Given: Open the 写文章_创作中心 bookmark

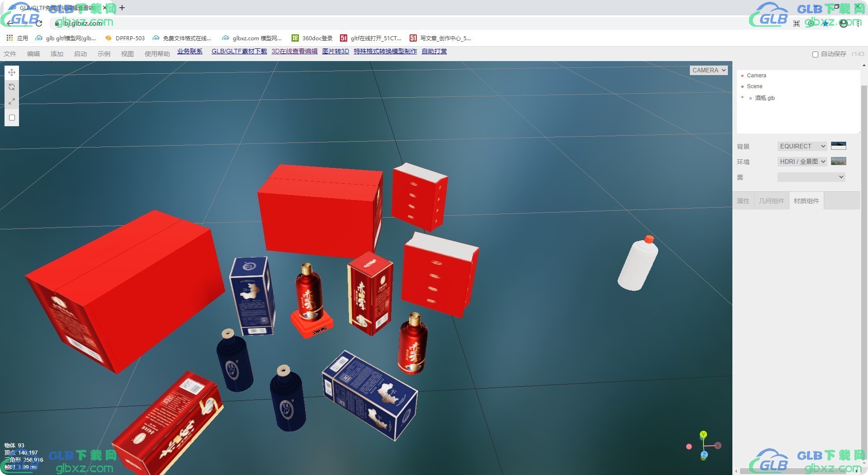Looking at the screenshot, I should point(440,38).
